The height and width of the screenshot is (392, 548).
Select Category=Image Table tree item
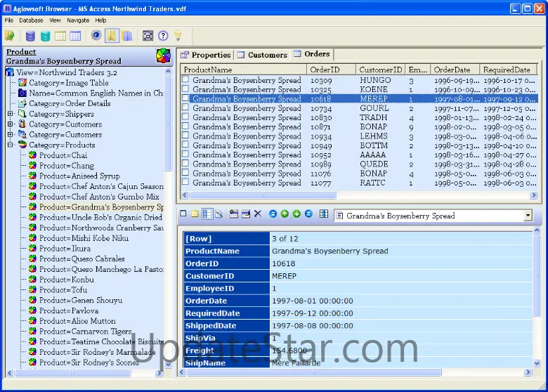[x=69, y=83]
